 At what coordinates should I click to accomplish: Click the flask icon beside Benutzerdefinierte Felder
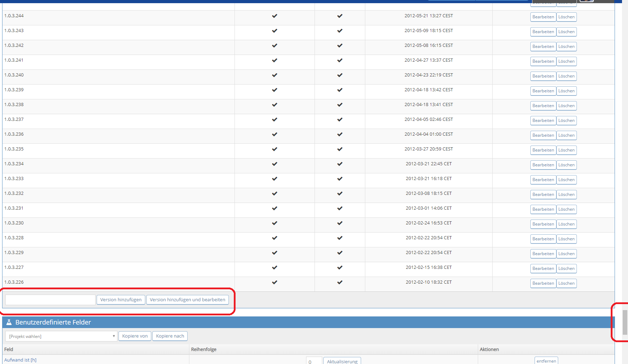[9, 322]
